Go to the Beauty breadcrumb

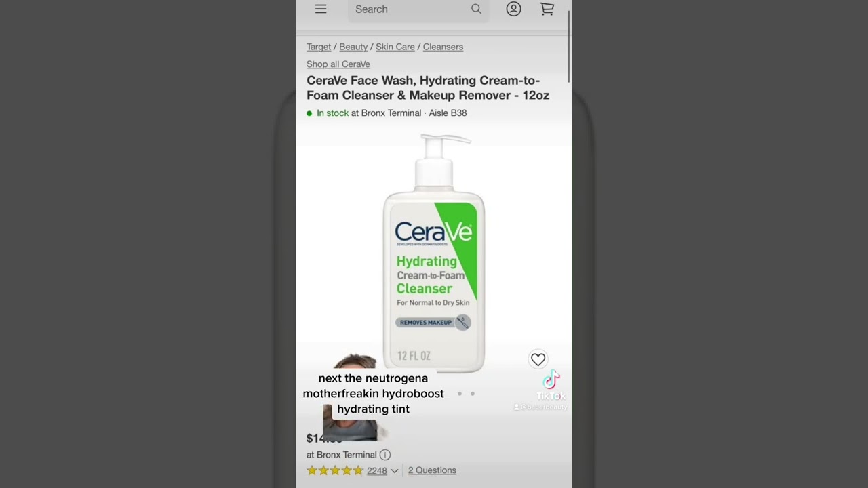tap(353, 47)
